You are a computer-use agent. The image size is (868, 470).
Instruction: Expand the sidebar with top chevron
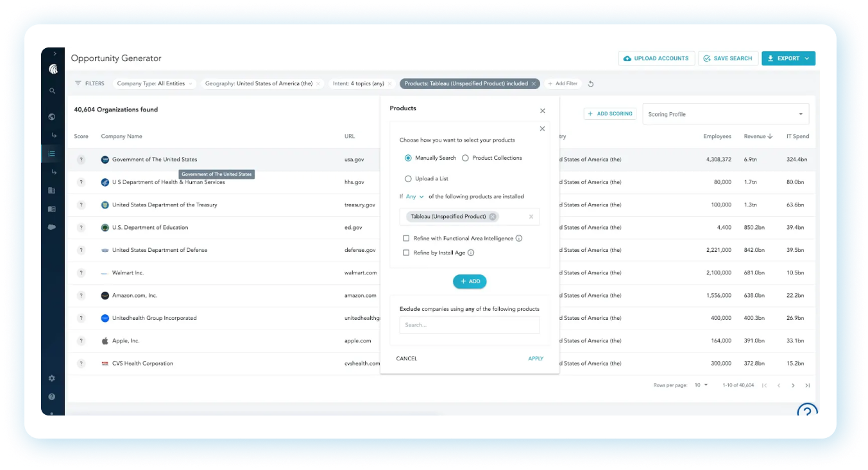pyautogui.click(x=55, y=54)
